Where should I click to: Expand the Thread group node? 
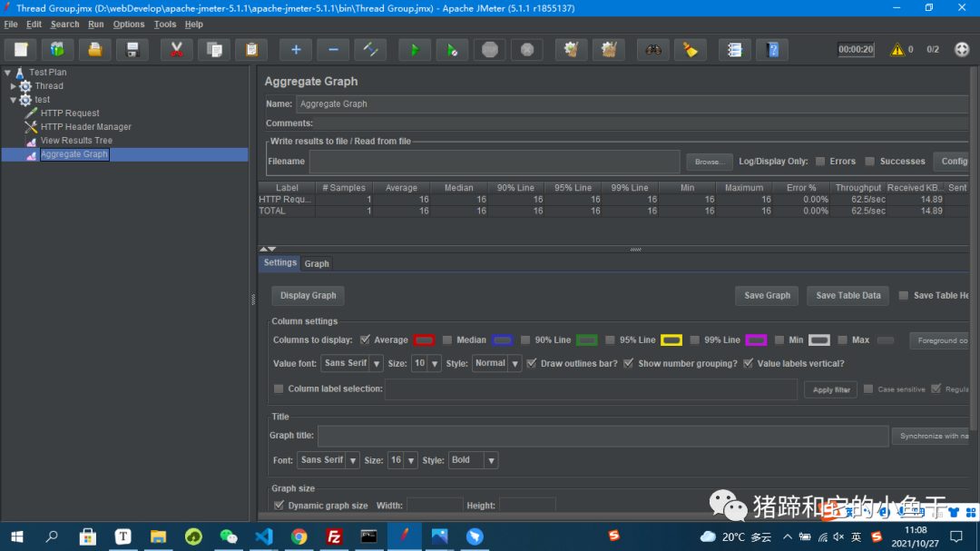tap(13, 85)
